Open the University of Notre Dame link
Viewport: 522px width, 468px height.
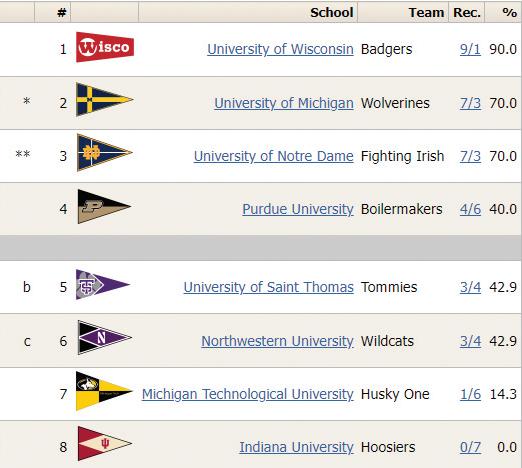274,156
